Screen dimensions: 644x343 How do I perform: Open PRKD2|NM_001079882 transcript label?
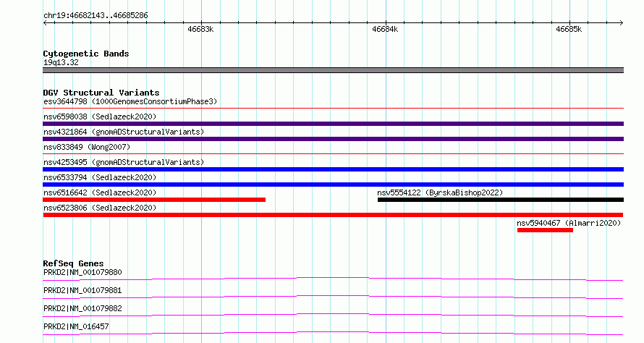(x=82, y=308)
